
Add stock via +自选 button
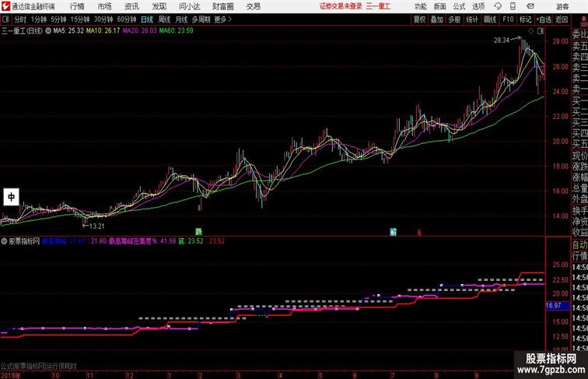[544, 19]
